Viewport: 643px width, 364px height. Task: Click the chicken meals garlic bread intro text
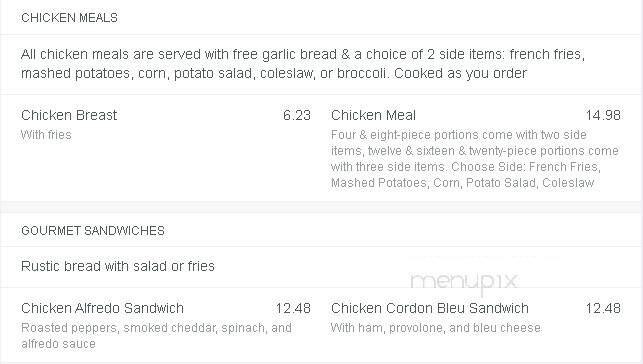tap(303, 54)
